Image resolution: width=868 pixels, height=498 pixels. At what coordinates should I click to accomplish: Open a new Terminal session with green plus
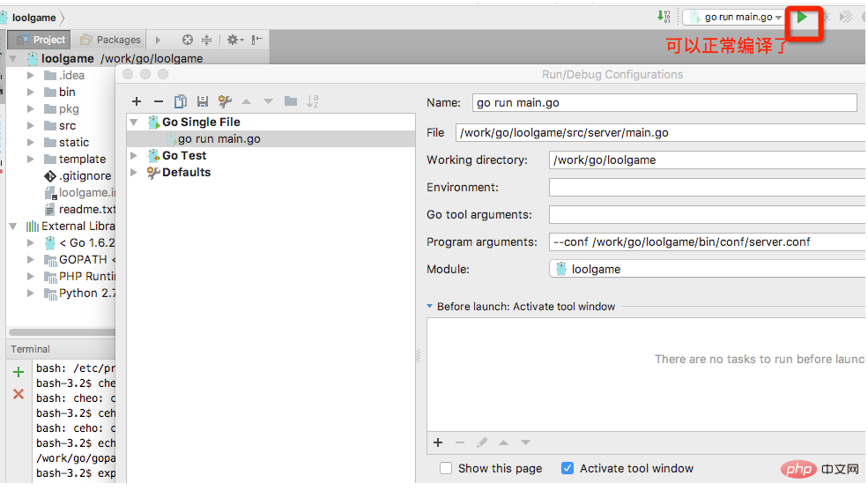point(19,372)
